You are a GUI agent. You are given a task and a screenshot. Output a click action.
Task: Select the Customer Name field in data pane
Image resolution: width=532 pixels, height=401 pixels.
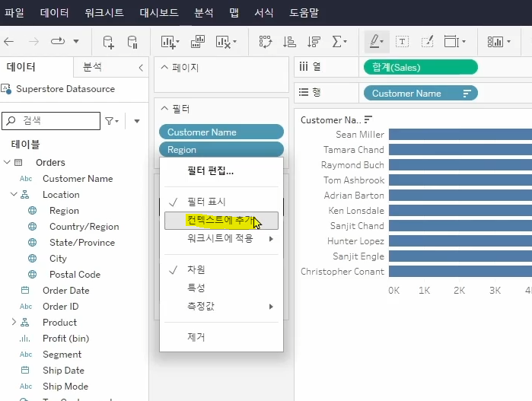pyautogui.click(x=78, y=179)
